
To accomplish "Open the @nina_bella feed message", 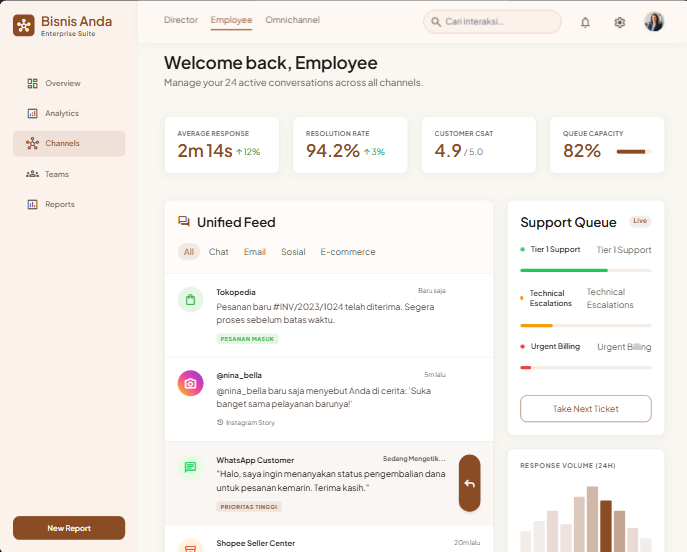I will click(x=329, y=399).
